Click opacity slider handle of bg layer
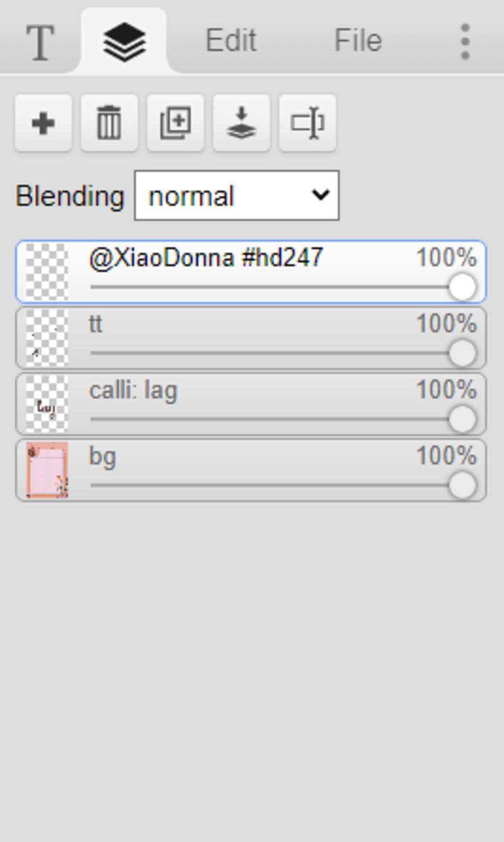The height and width of the screenshot is (842, 504). pyautogui.click(x=462, y=485)
